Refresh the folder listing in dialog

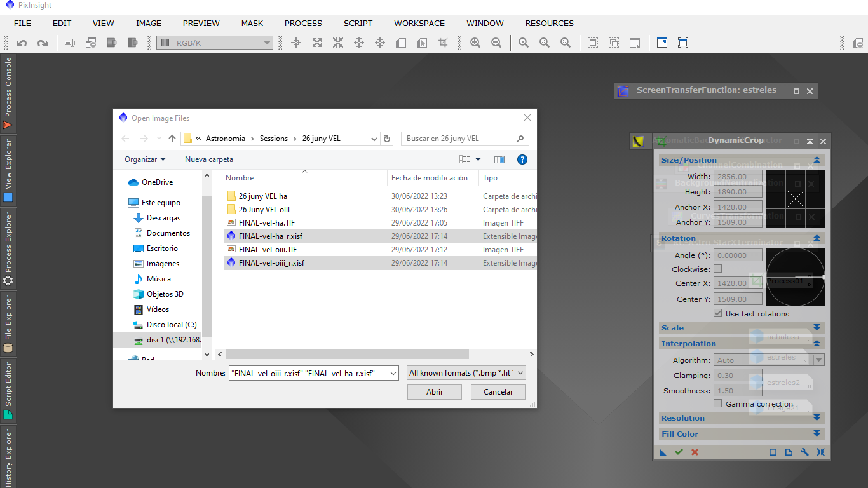(x=387, y=139)
